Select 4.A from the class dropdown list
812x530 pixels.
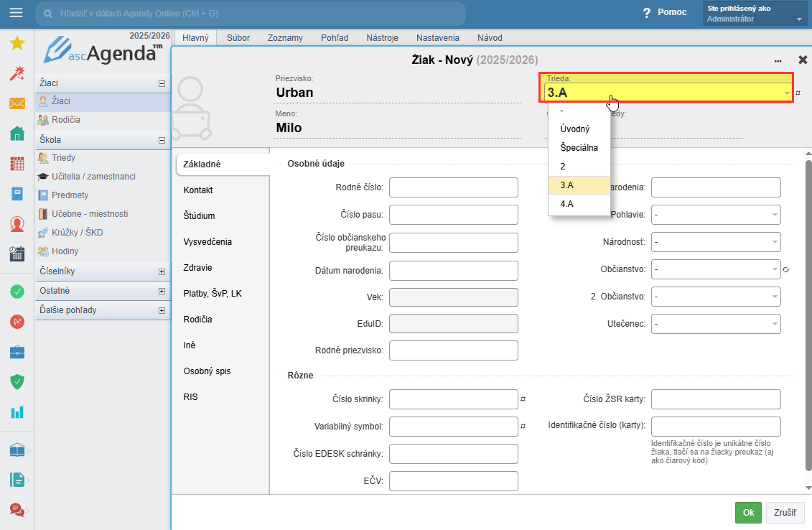566,204
